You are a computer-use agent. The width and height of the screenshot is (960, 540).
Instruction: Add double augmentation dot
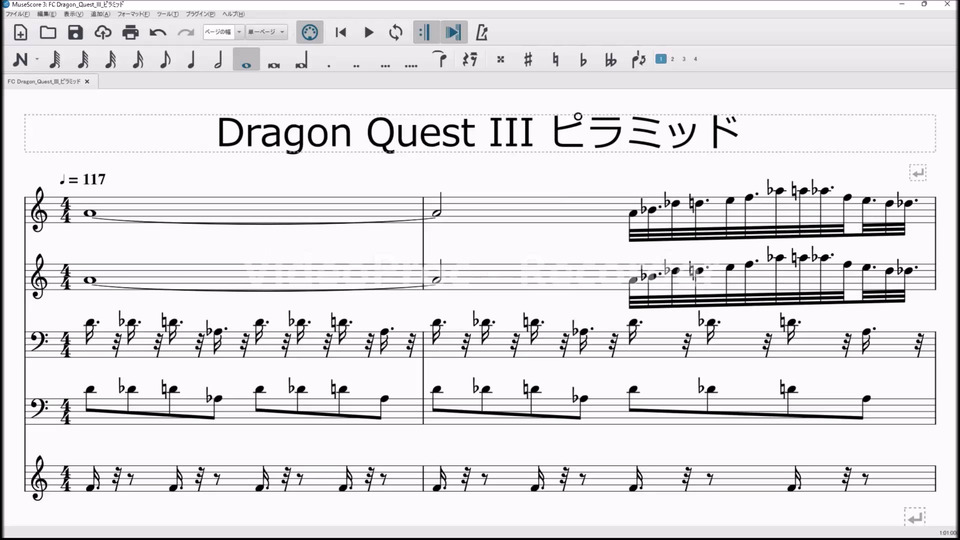(x=356, y=64)
